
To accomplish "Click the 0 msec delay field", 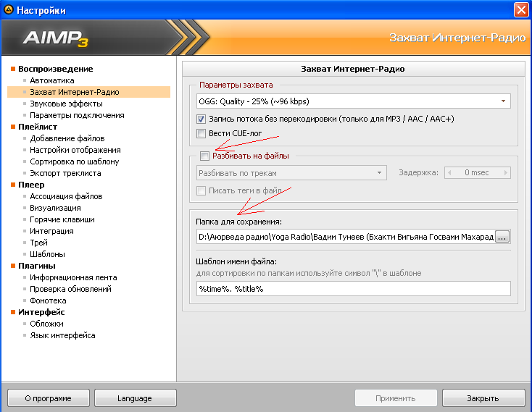I will pyautogui.click(x=477, y=173).
